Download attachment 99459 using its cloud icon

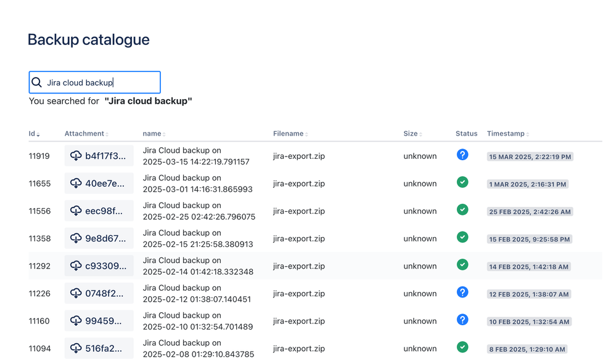(x=76, y=320)
